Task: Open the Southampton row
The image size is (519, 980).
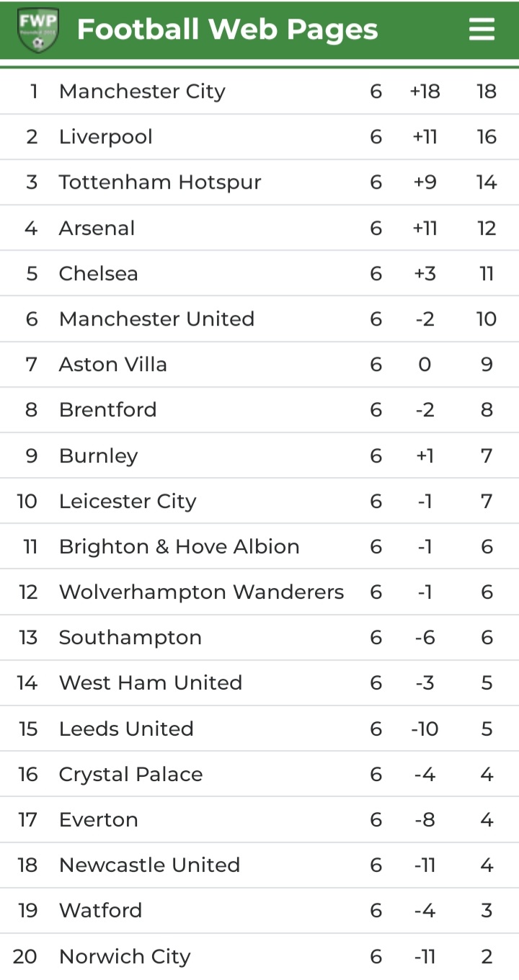Action: (130, 638)
